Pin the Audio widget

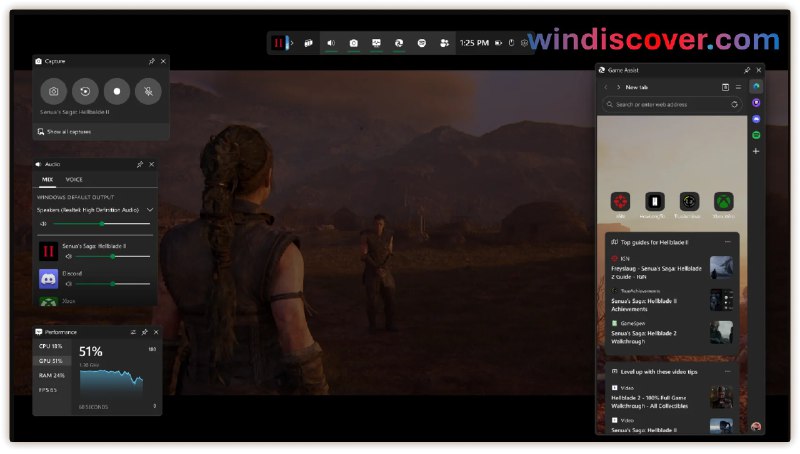point(140,164)
